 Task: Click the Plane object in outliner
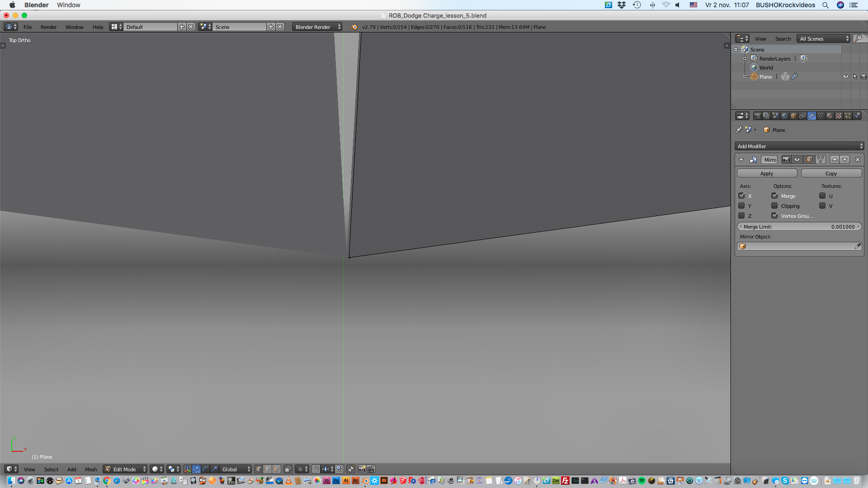pos(765,76)
